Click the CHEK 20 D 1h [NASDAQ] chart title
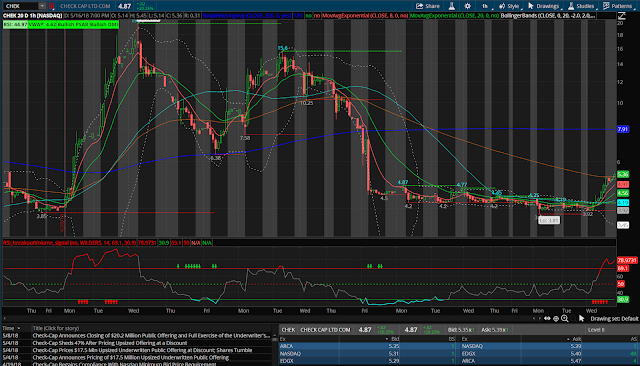Viewport: 640px width, 366px height. tap(32, 16)
